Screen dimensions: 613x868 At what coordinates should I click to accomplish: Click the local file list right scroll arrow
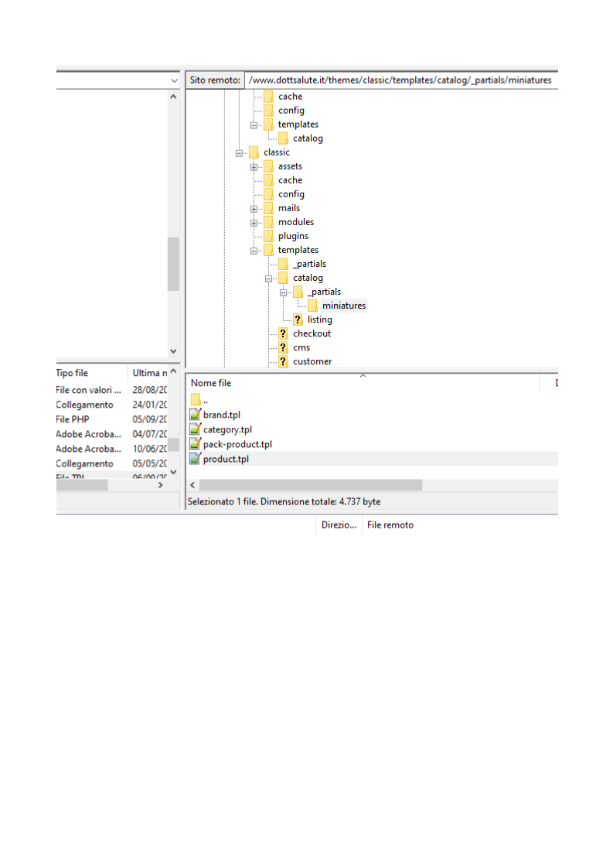pos(161,485)
